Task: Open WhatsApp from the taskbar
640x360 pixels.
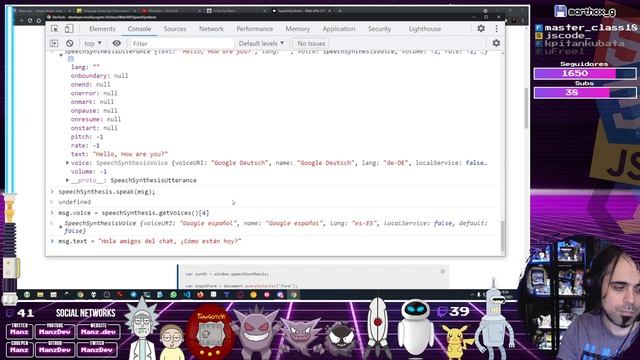Action: pyautogui.click(x=173, y=294)
